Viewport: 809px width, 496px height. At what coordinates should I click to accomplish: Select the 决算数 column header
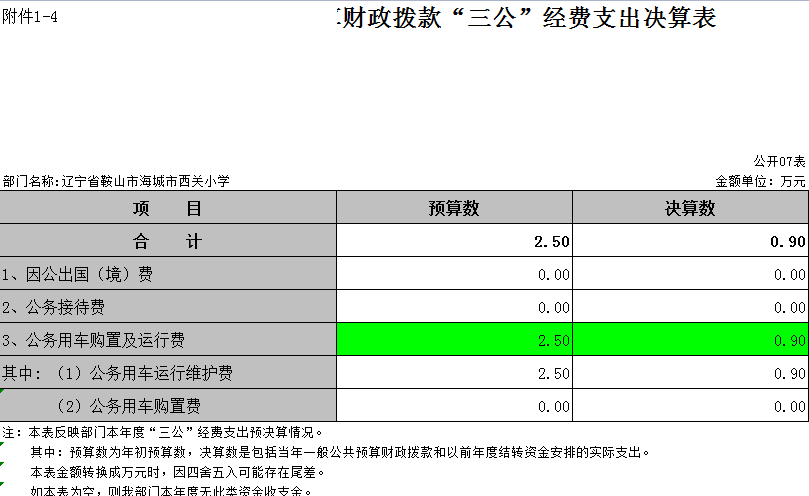(x=690, y=207)
